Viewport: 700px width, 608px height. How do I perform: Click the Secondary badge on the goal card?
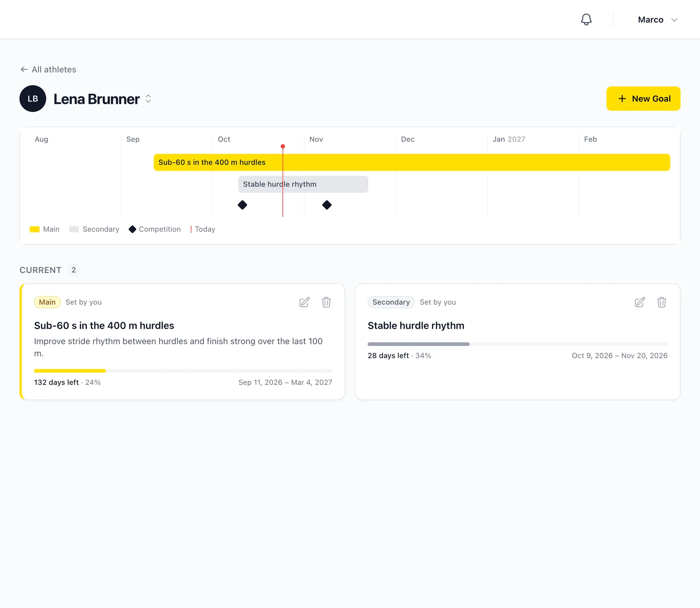(x=391, y=302)
